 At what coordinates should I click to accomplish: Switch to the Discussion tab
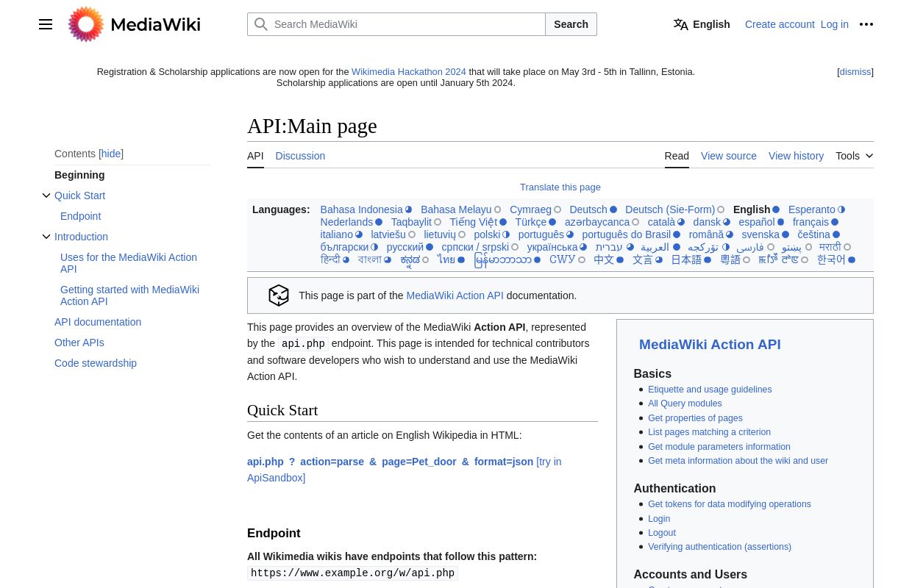coord(300,156)
